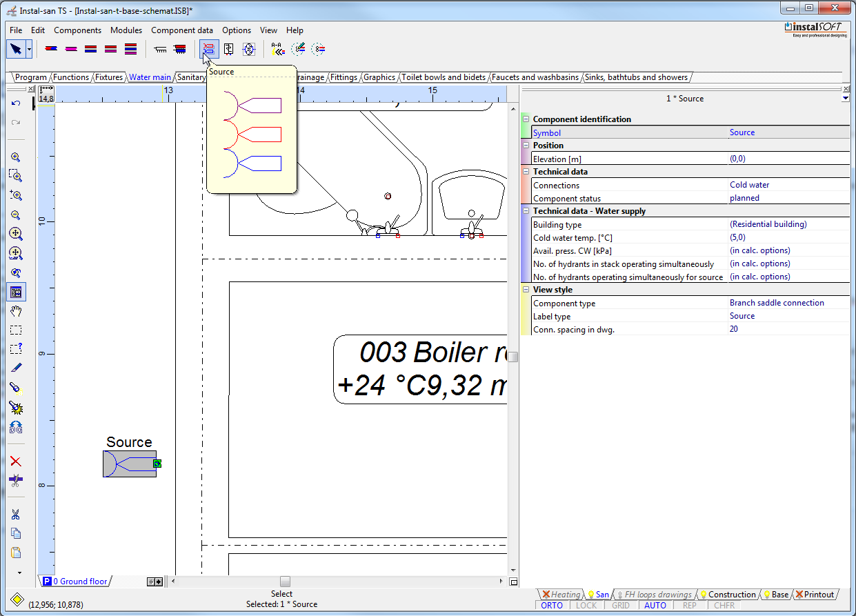Image resolution: width=856 pixels, height=616 pixels.
Task: Undo the last action
Action: [x=16, y=103]
